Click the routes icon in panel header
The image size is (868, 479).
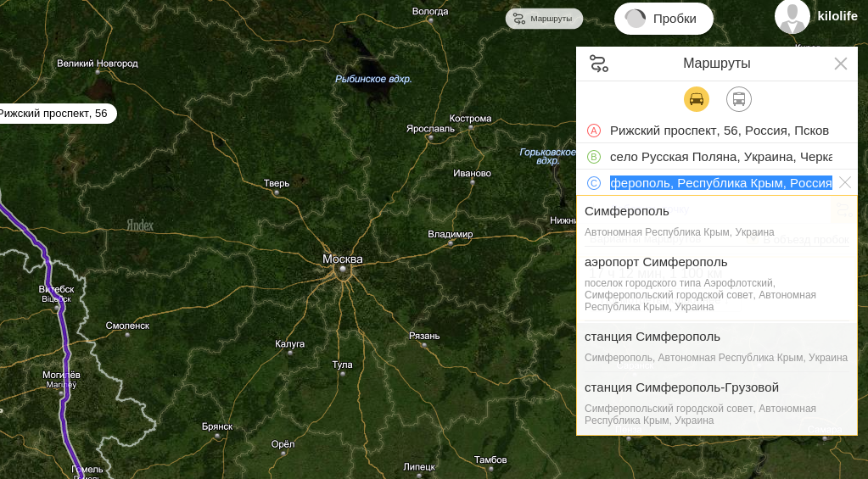[599, 64]
